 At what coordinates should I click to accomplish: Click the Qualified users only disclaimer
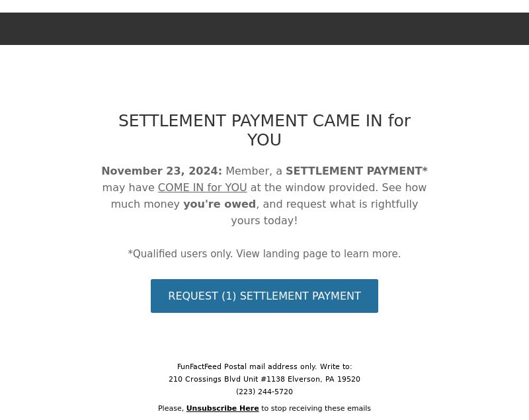click(181, 254)
